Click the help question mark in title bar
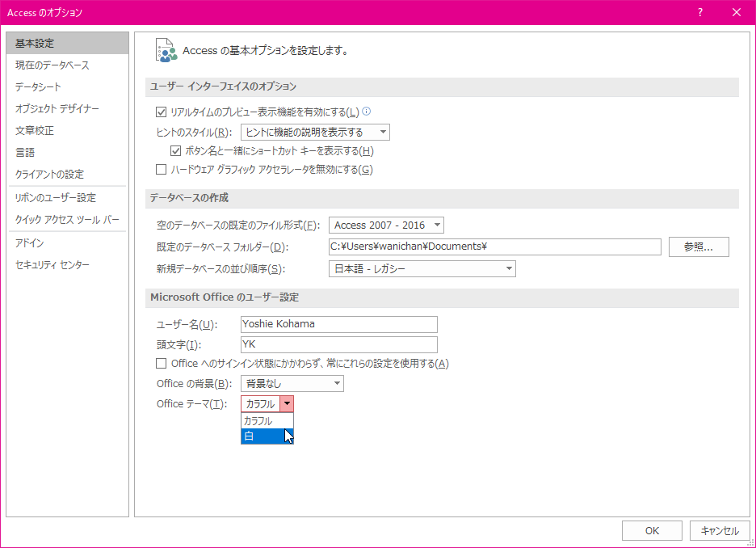Viewport: 756px width, 548px height. point(700,12)
